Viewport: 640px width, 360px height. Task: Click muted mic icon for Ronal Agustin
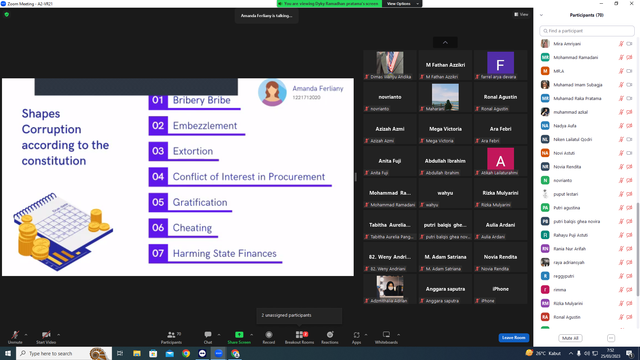coord(621,317)
